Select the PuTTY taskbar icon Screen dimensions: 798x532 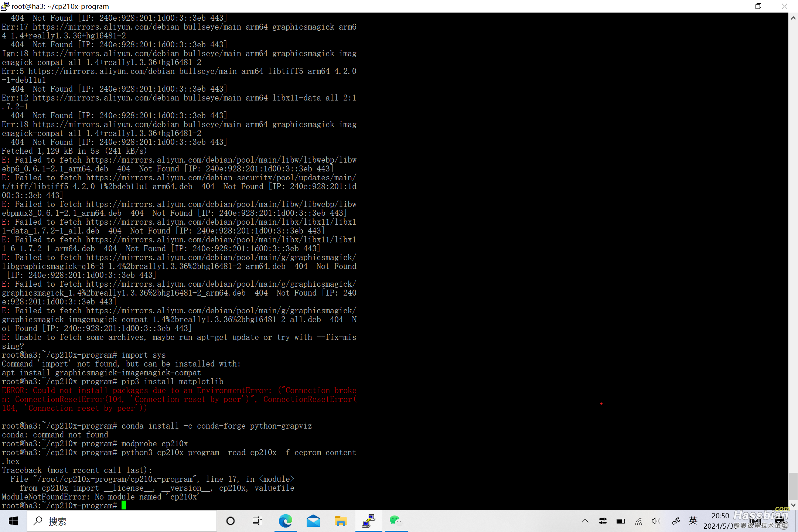point(369,521)
